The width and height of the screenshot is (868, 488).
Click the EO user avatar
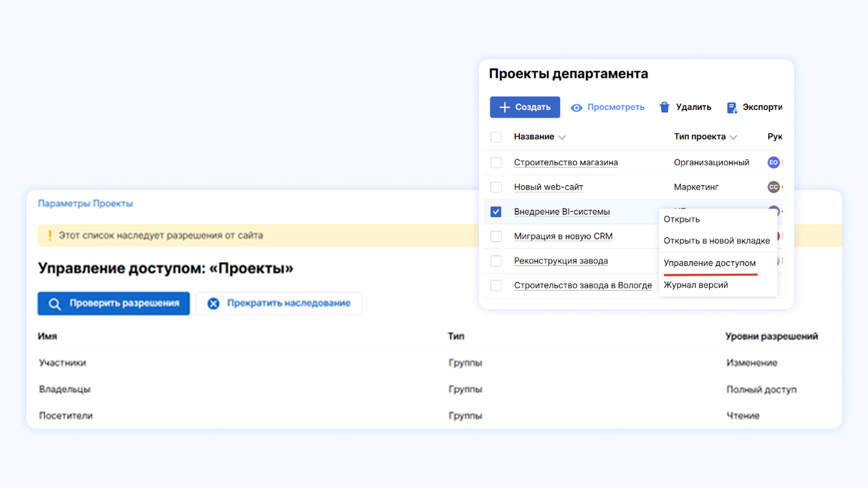[773, 162]
